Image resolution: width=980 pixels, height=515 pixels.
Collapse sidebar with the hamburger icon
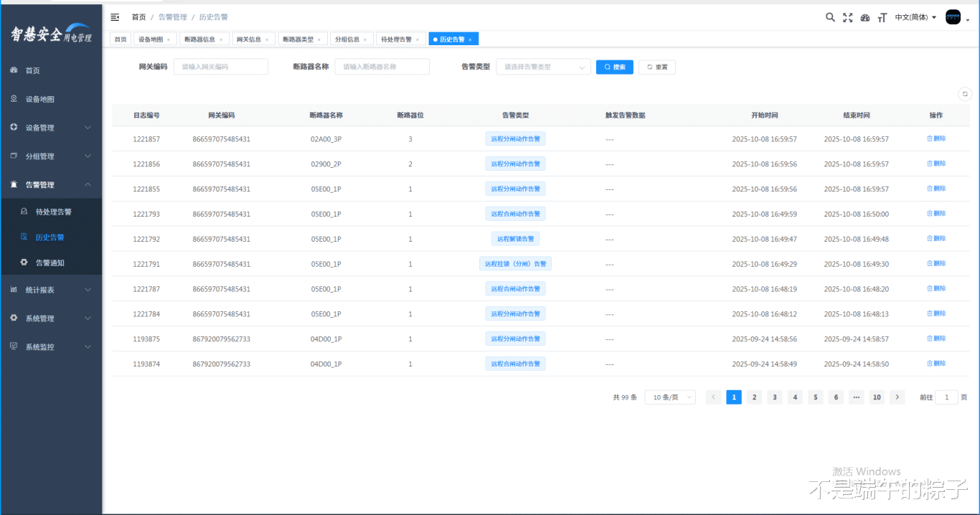click(x=115, y=17)
